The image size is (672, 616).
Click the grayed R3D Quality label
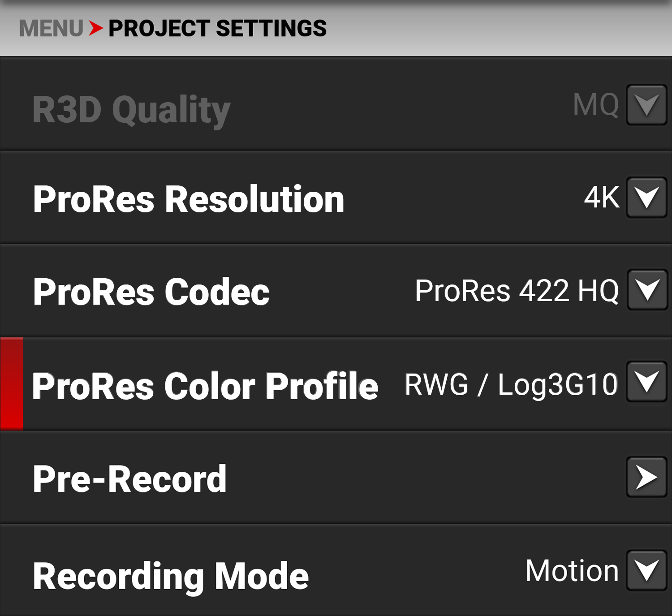coord(131,110)
